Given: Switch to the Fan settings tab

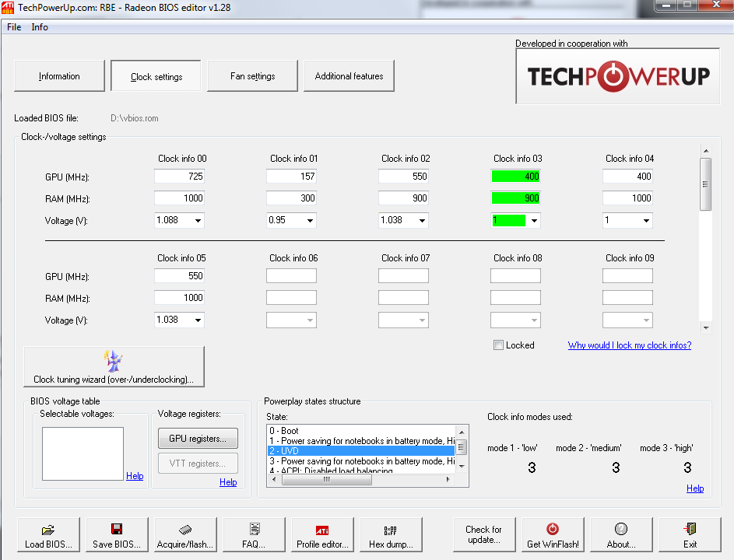Looking at the screenshot, I should [x=252, y=76].
